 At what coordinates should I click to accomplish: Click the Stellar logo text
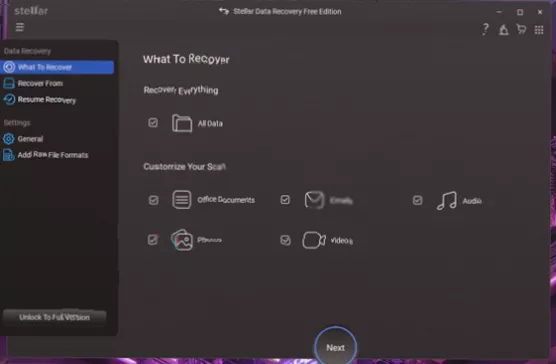point(31,11)
